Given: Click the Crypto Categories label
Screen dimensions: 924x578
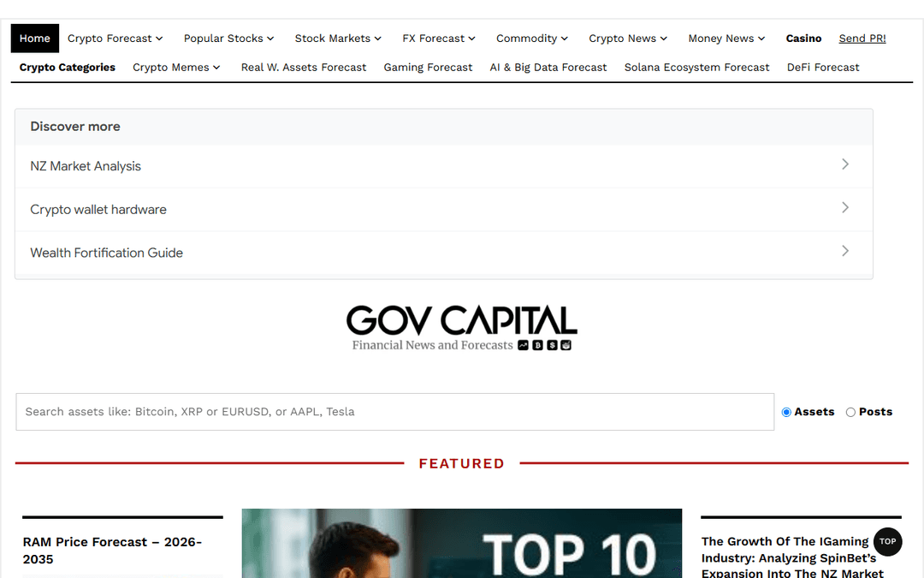Looking at the screenshot, I should point(68,68).
